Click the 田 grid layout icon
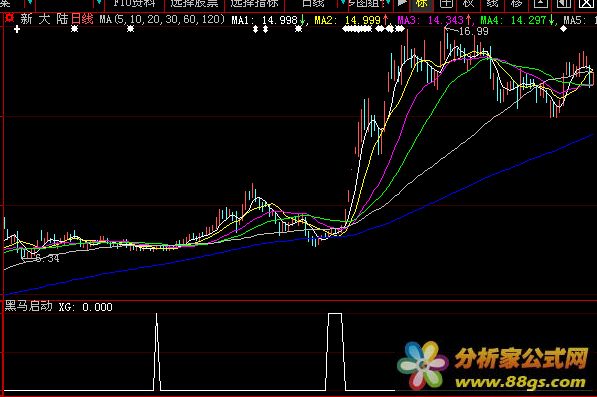 click(x=446, y=4)
